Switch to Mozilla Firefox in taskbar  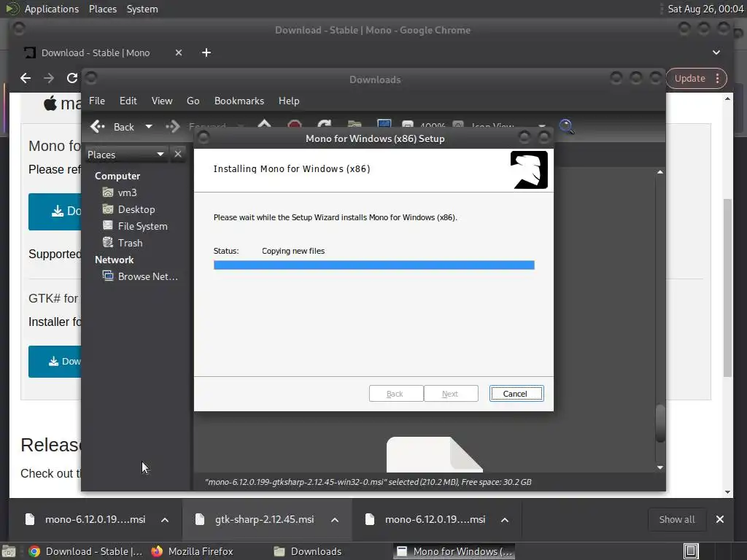pyautogui.click(x=192, y=551)
